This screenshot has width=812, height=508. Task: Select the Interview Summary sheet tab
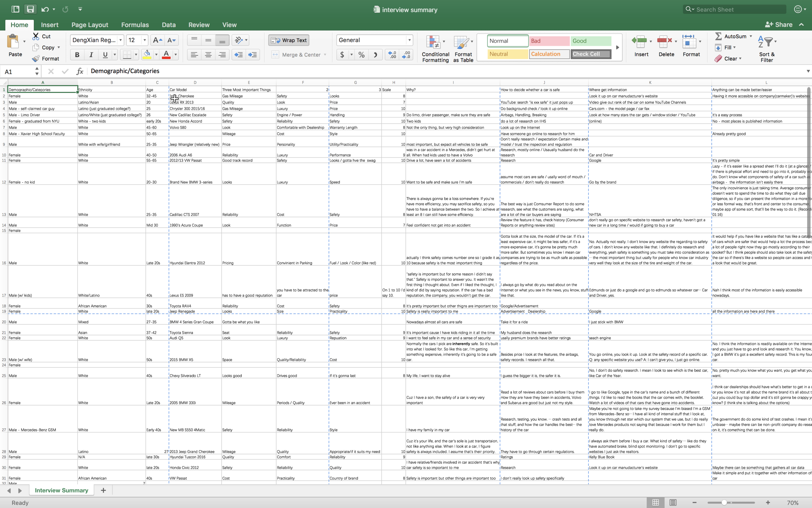[61, 490]
